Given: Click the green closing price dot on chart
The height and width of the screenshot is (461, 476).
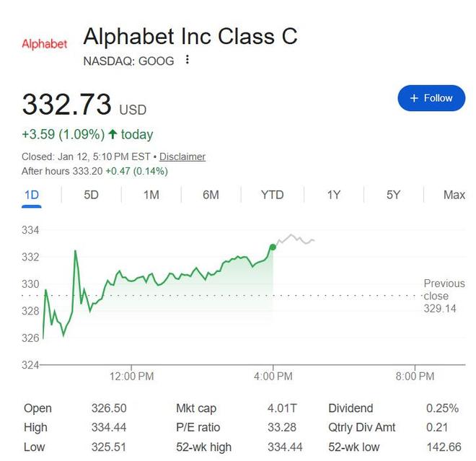Looking at the screenshot, I should (273, 247).
